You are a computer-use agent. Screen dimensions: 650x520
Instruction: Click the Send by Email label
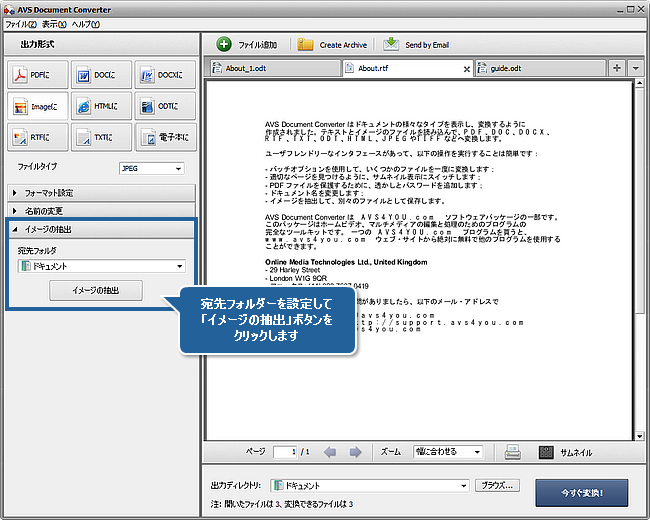click(427, 45)
